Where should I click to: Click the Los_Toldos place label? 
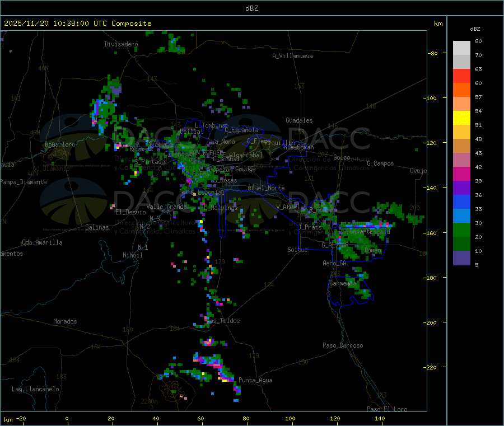pos(223,321)
